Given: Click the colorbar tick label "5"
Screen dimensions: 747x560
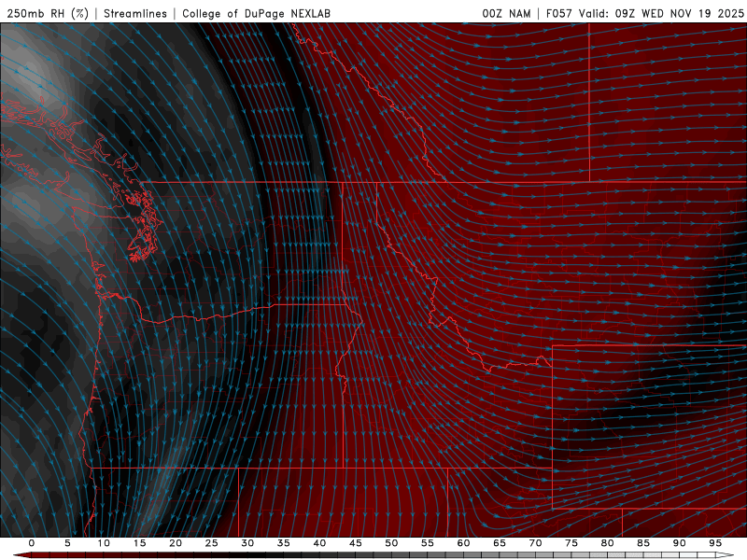Looking at the screenshot, I should pyautogui.click(x=67, y=543).
